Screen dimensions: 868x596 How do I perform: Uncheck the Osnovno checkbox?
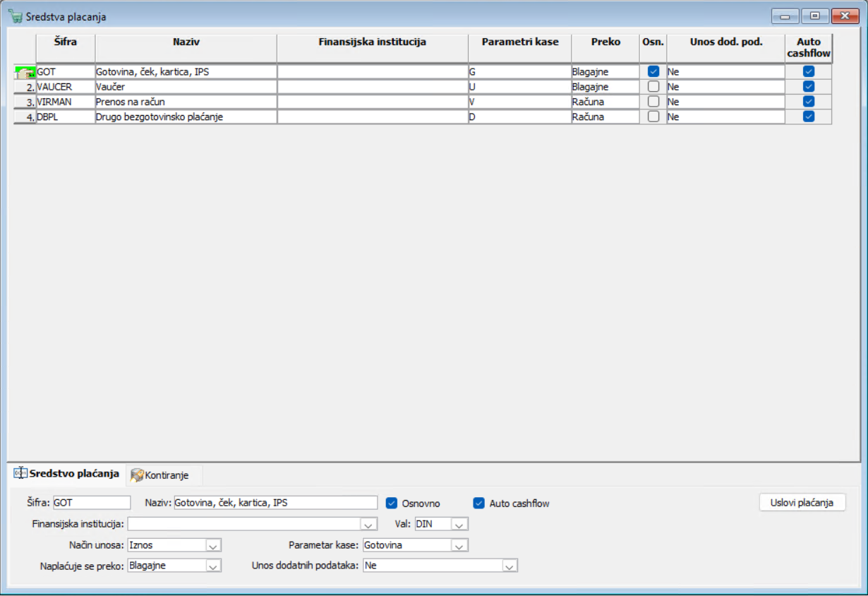click(392, 503)
